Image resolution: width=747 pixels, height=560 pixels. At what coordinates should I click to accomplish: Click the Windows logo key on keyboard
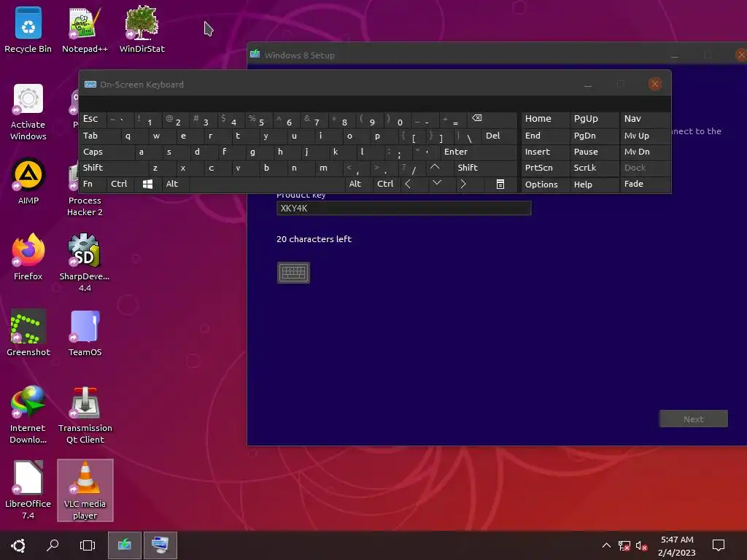coord(147,184)
